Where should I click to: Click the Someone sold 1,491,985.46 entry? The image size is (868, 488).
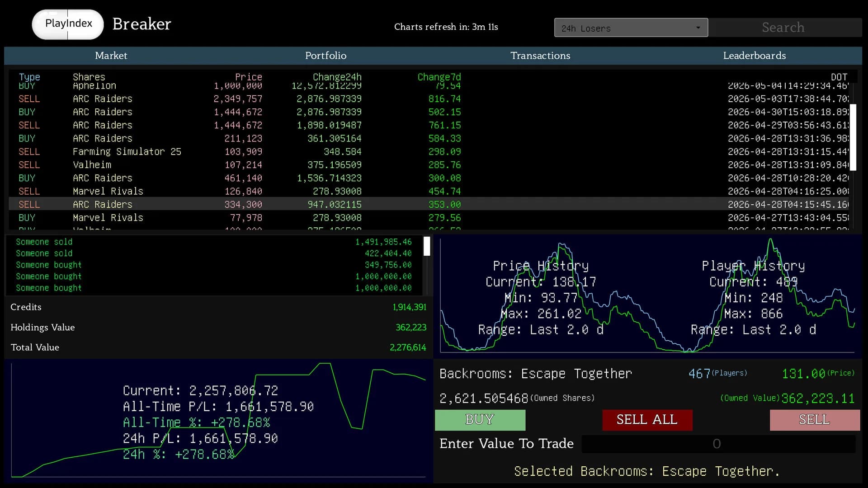point(214,242)
